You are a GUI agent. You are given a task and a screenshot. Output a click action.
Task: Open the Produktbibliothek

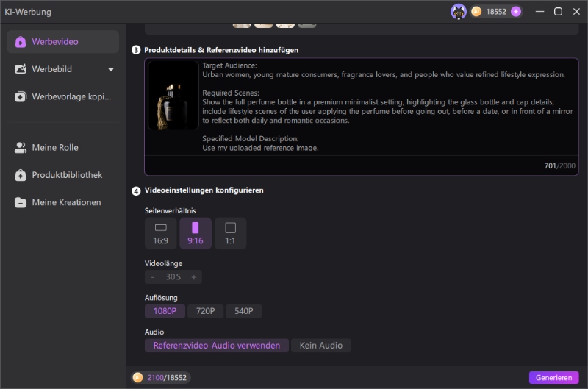coord(62,175)
